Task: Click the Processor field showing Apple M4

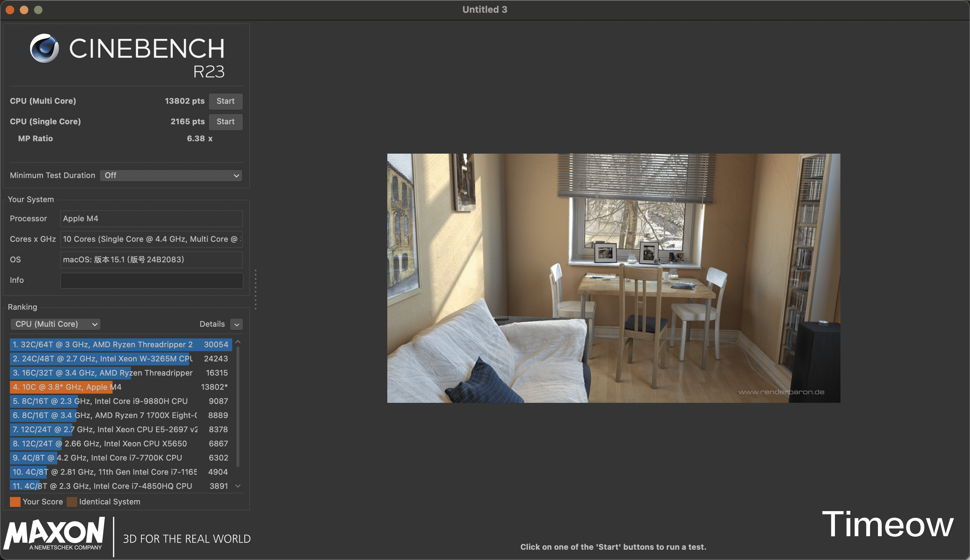Action: coord(152,218)
